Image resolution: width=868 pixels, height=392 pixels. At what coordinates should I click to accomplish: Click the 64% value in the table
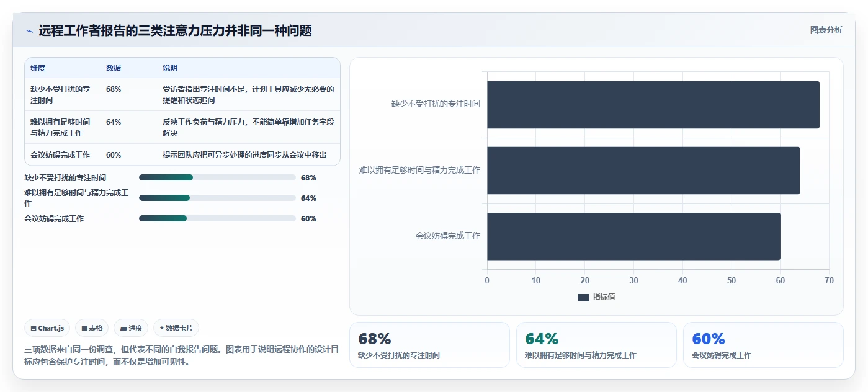point(114,122)
